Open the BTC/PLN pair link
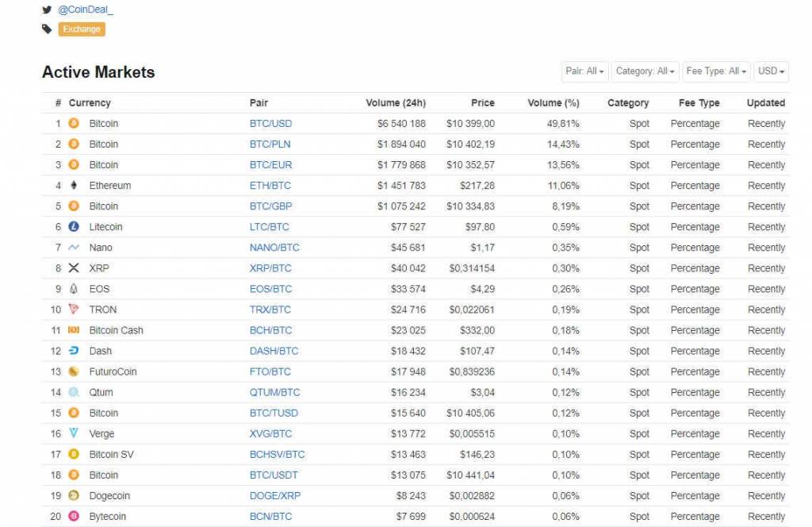This screenshot has width=812, height=527. pyautogui.click(x=270, y=144)
